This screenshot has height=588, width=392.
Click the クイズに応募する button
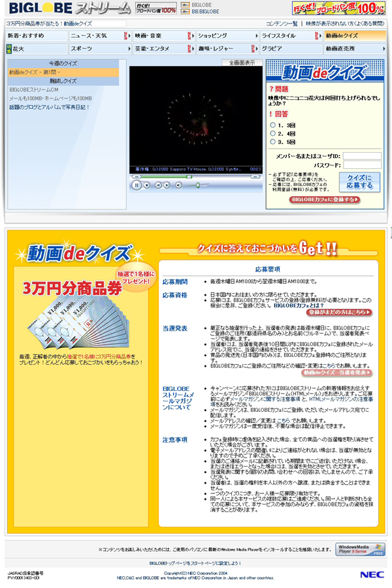pos(359,182)
